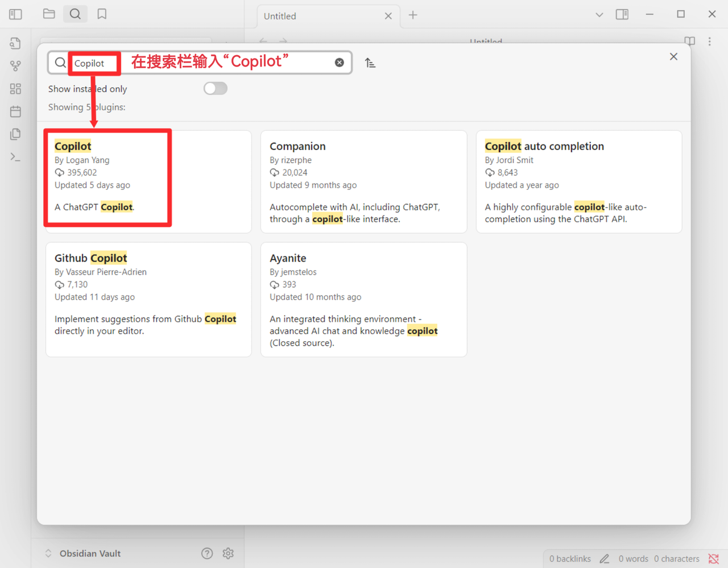The width and height of the screenshot is (728, 568).
Task: Open Copilot auto completion plugin card
Action: (x=579, y=181)
